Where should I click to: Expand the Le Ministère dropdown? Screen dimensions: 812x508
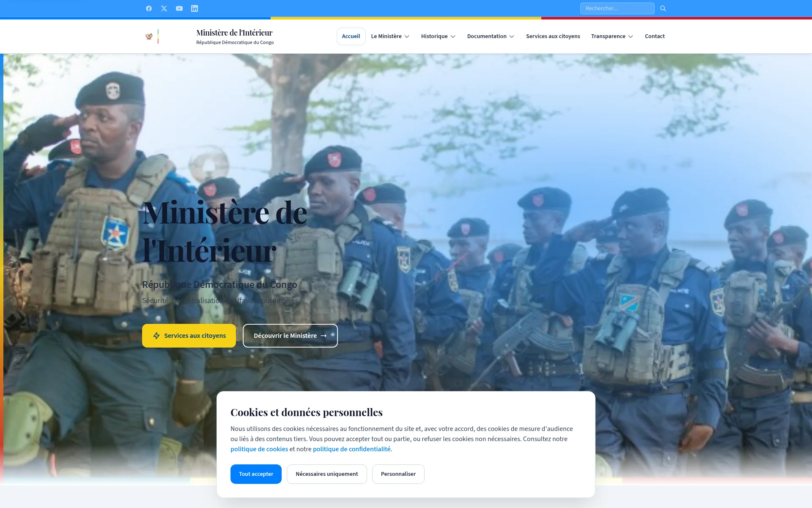390,36
